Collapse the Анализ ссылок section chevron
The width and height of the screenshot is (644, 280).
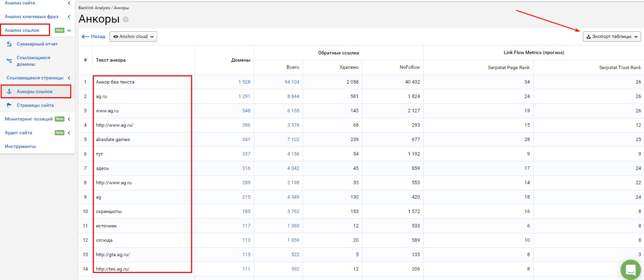point(69,30)
